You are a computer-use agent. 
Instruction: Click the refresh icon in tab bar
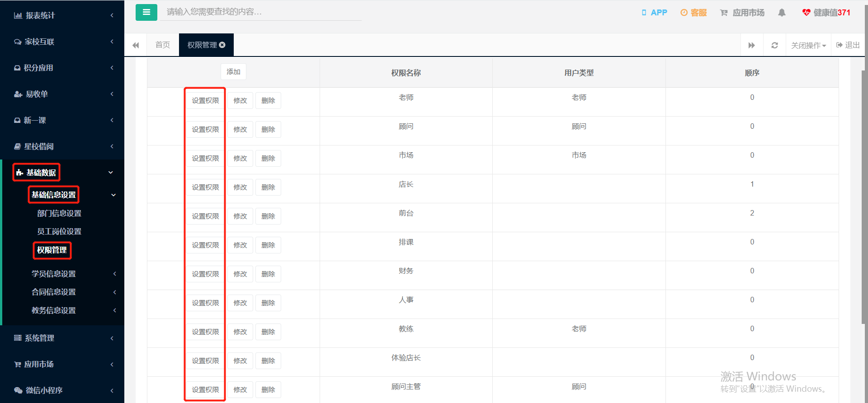pyautogui.click(x=774, y=45)
